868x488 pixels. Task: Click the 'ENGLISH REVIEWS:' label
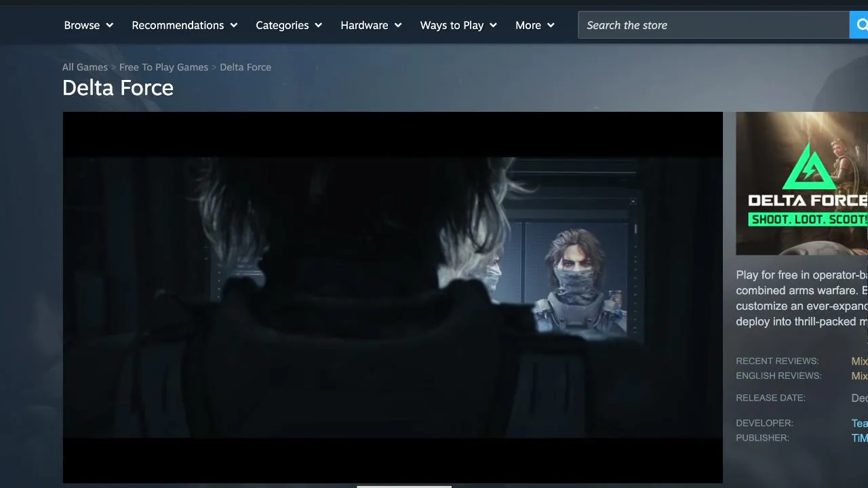click(x=778, y=376)
